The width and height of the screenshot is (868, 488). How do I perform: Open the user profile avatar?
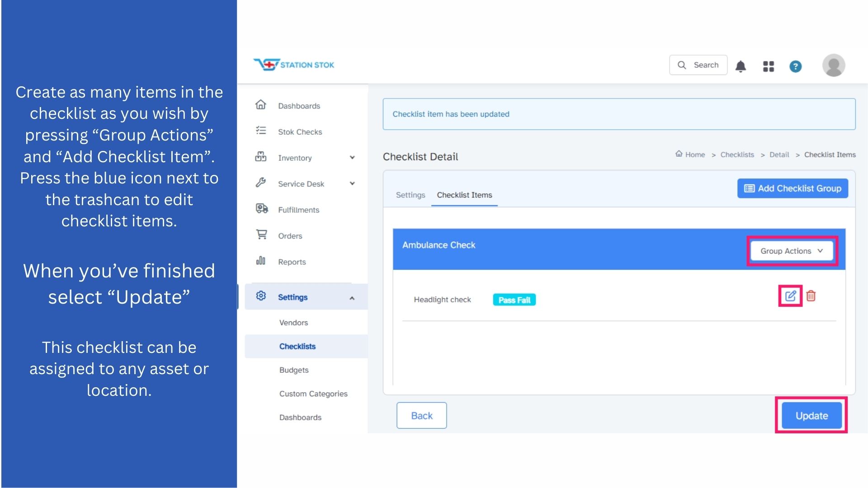(x=833, y=66)
